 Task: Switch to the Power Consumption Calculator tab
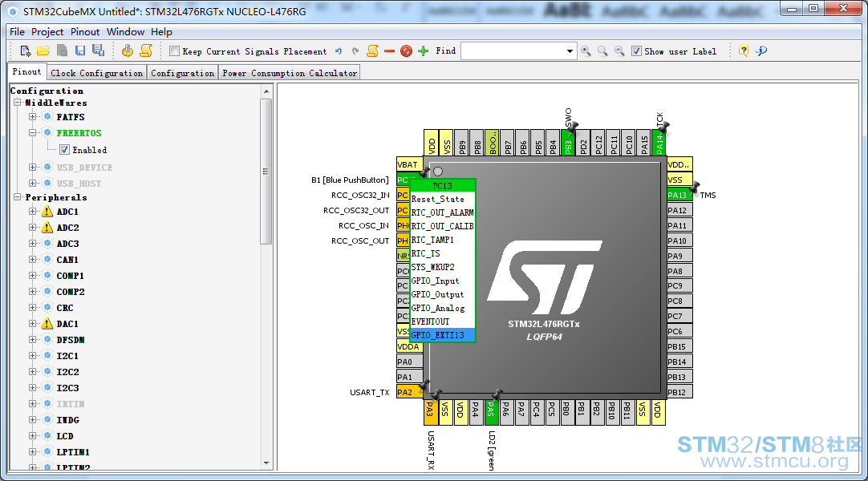(290, 73)
